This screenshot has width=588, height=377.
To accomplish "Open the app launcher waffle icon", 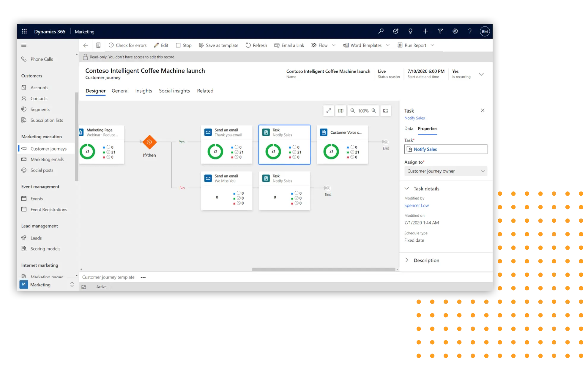I will tap(24, 31).
